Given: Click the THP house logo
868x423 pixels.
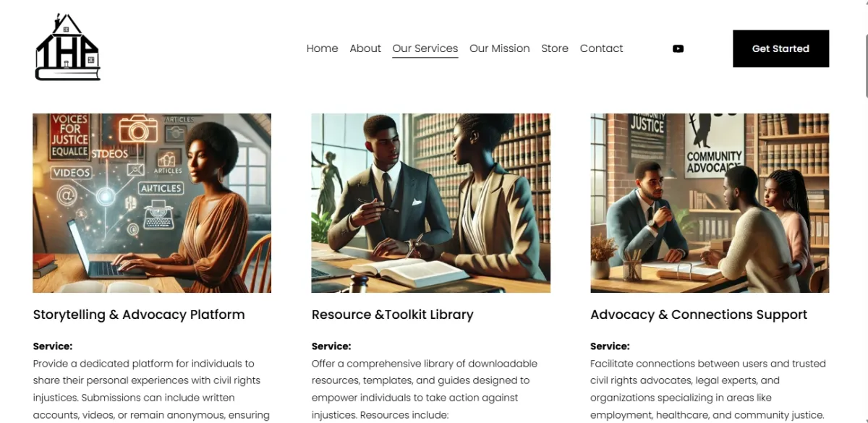Looking at the screenshot, I should coord(68,47).
